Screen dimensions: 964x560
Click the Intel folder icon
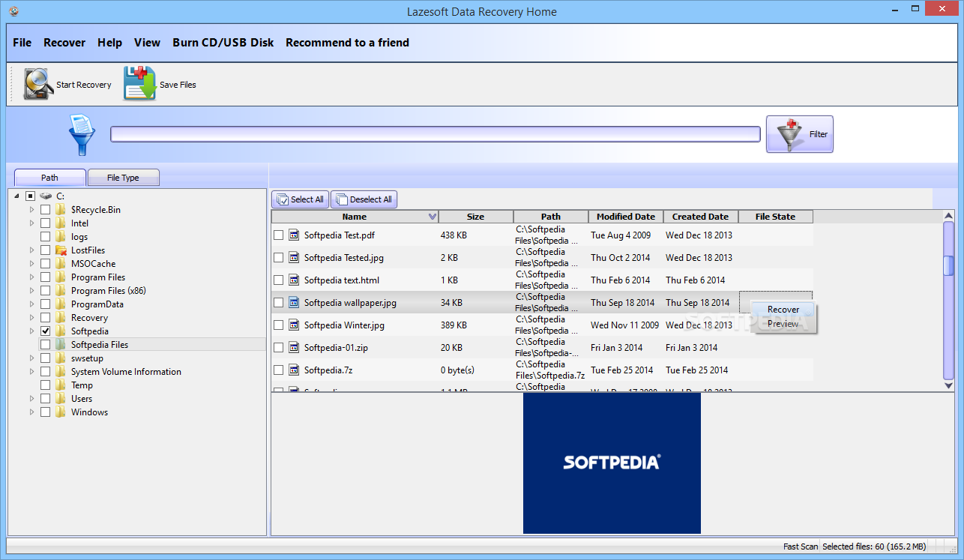(61, 223)
